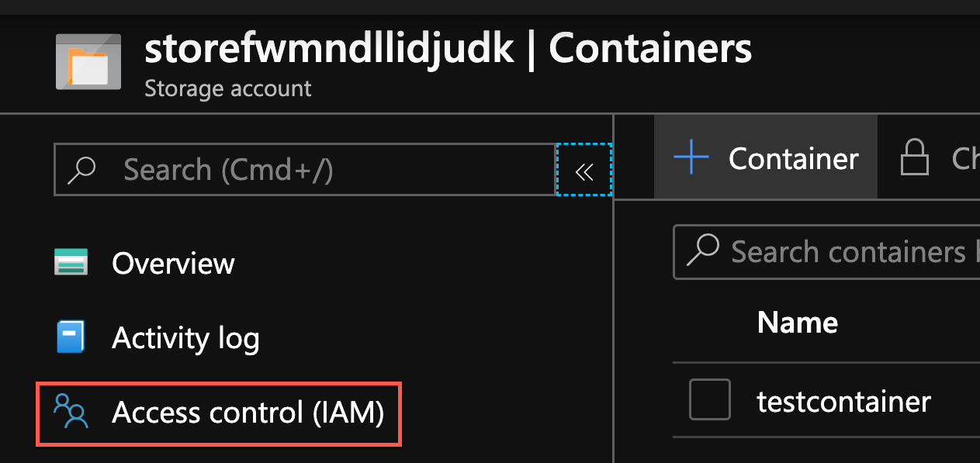Viewport: 980px width, 463px height.
Task: Click the Access control people icon
Action: coord(71,413)
